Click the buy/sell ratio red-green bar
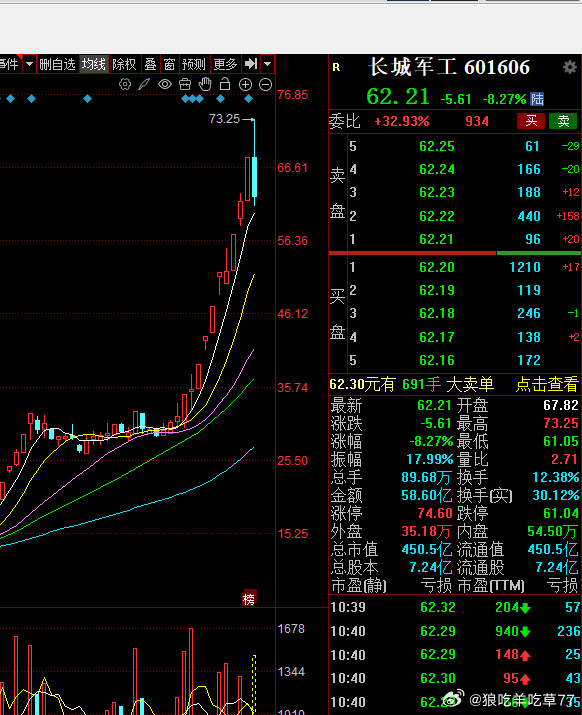 pos(455,253)
